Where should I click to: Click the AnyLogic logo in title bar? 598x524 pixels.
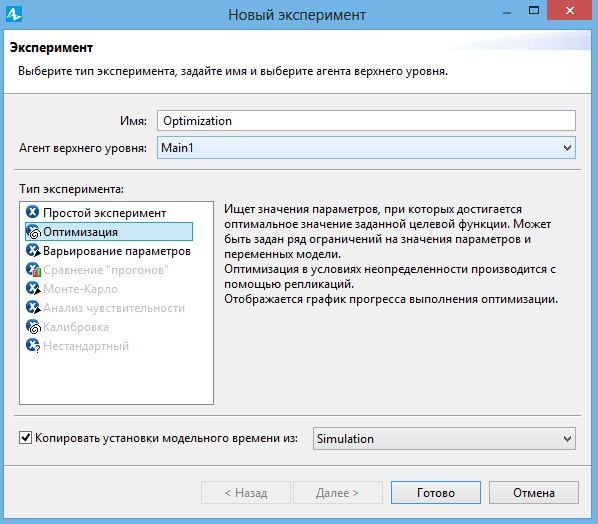(14, 14)
